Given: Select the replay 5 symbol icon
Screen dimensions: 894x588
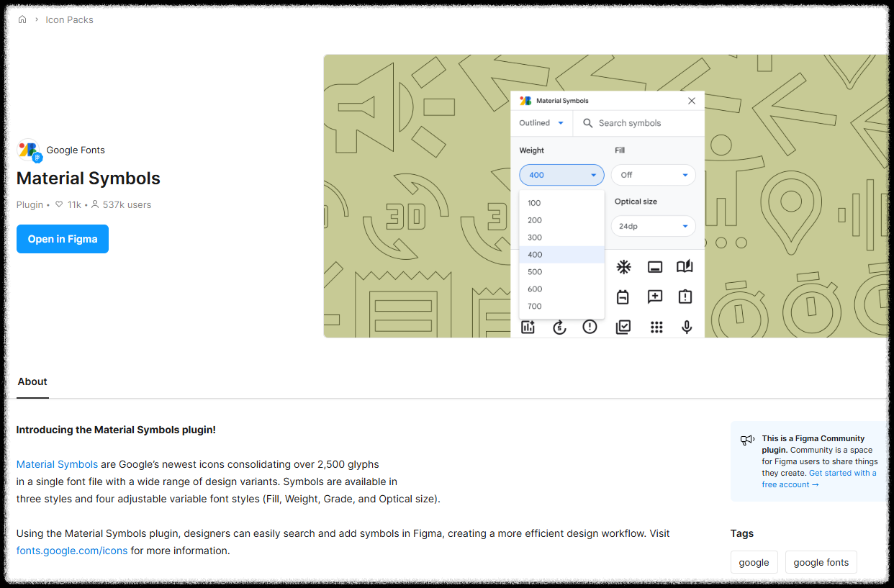Looking at the screenshot, I should point(559,327).
